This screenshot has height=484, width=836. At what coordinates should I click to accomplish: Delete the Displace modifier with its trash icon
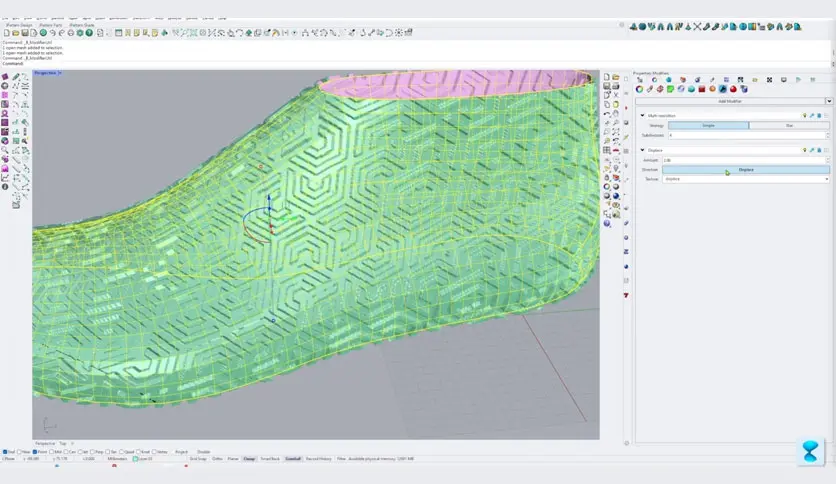(x=819, y=150)
